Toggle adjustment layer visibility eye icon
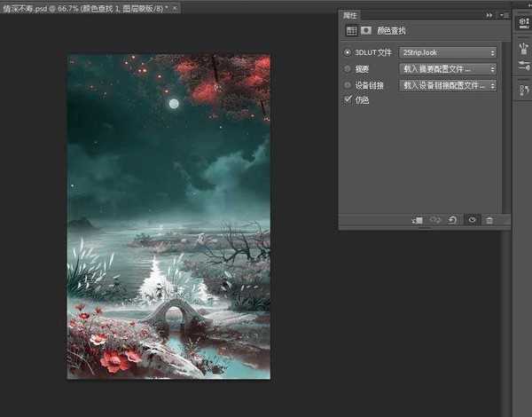 pos(472,219)
